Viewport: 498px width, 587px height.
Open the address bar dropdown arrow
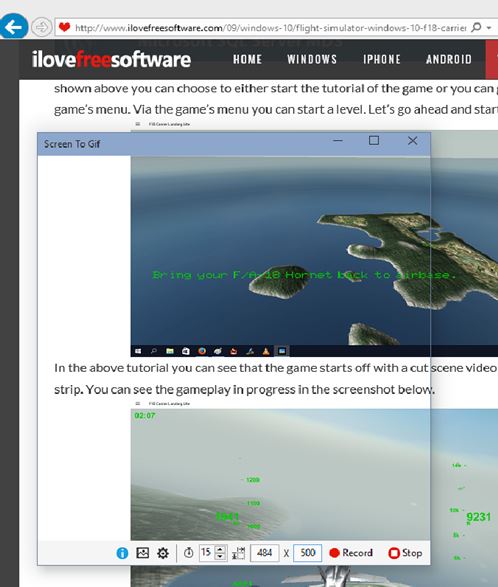489,27
